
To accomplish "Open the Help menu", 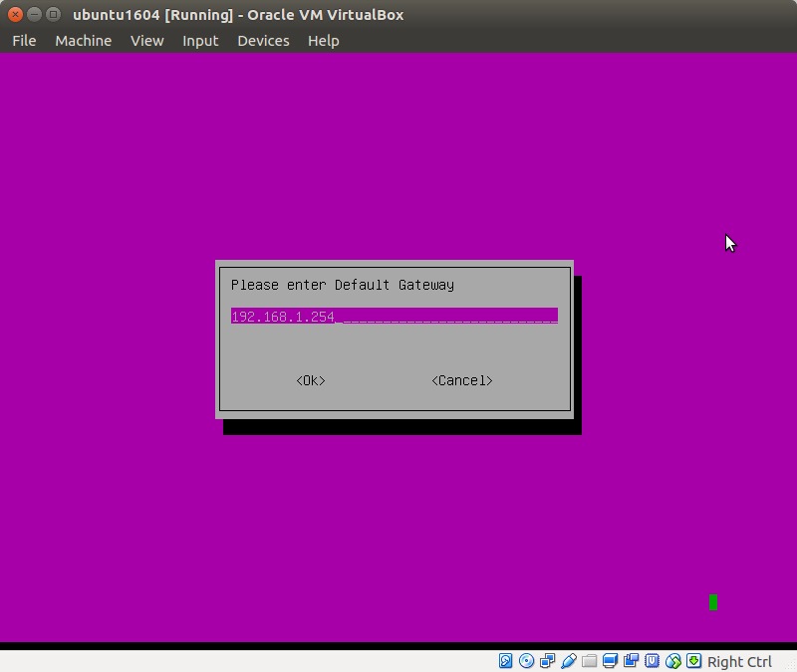I will tap(323, 41).
